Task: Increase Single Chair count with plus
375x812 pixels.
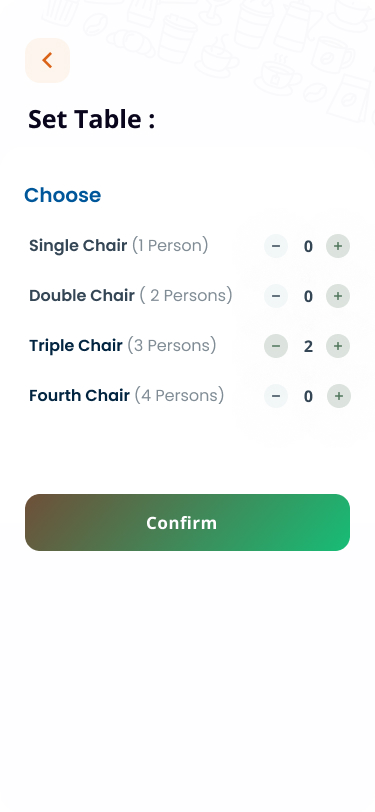Action: 338,246
